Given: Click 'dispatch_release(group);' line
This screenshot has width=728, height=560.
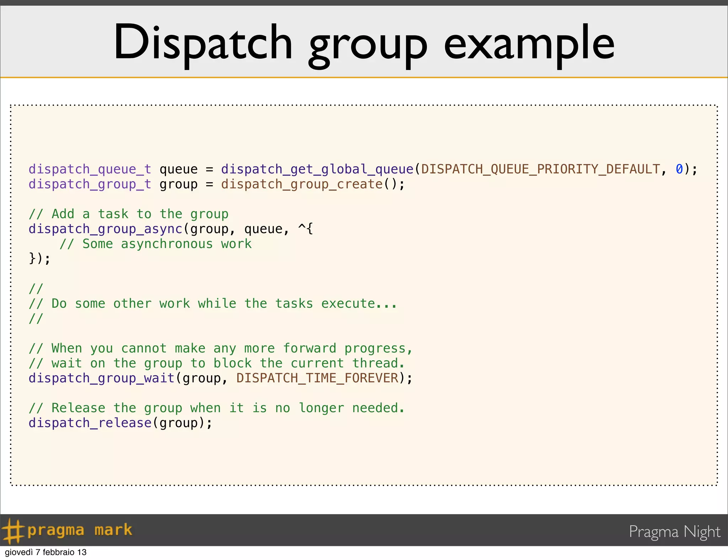Looking at the screenshot, I should tap(121, 423).
